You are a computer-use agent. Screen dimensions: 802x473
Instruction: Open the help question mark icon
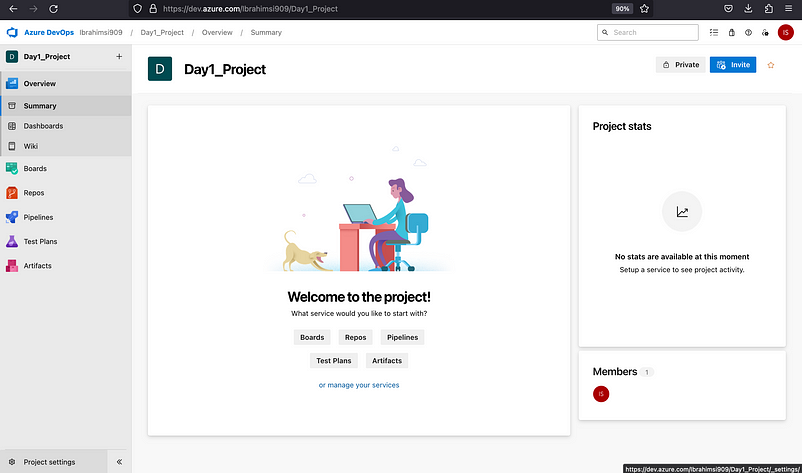pos(748,32)
